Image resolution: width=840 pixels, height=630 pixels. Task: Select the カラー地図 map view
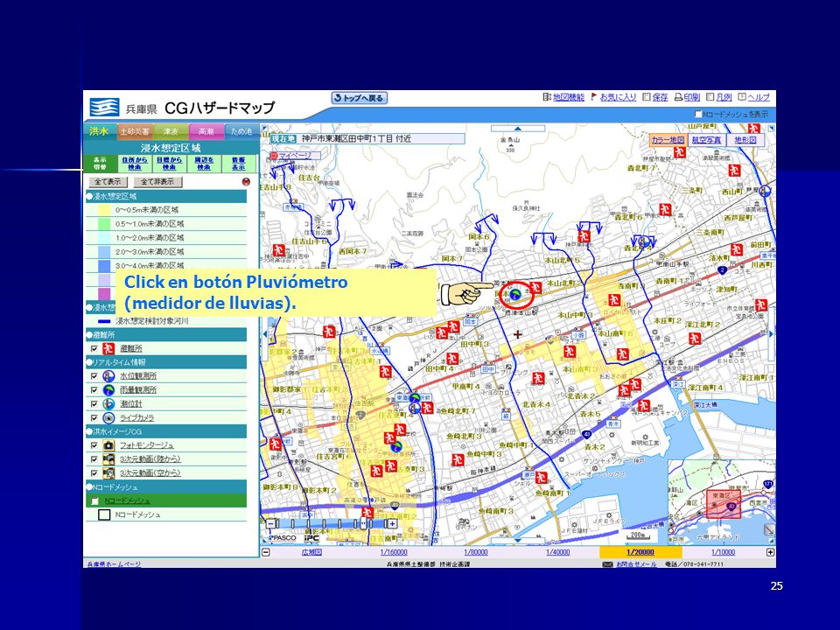coord(668,140)
